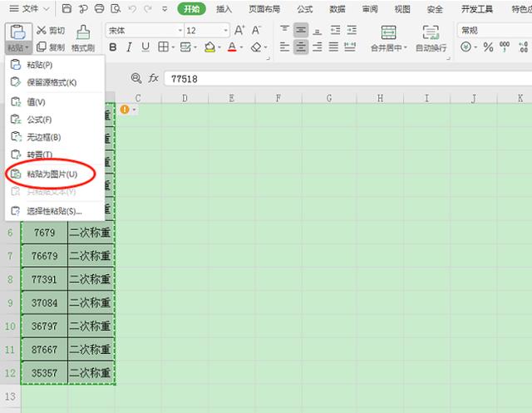The image size is (532, 413).
Task: Switch to the 开发工具 Developer tab
Action: coord(476,9)
